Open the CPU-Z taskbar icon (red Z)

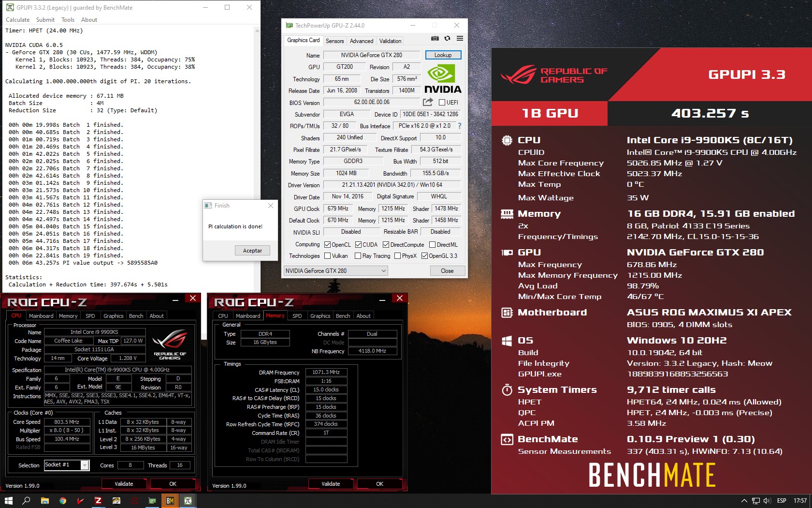pos(98,501)
